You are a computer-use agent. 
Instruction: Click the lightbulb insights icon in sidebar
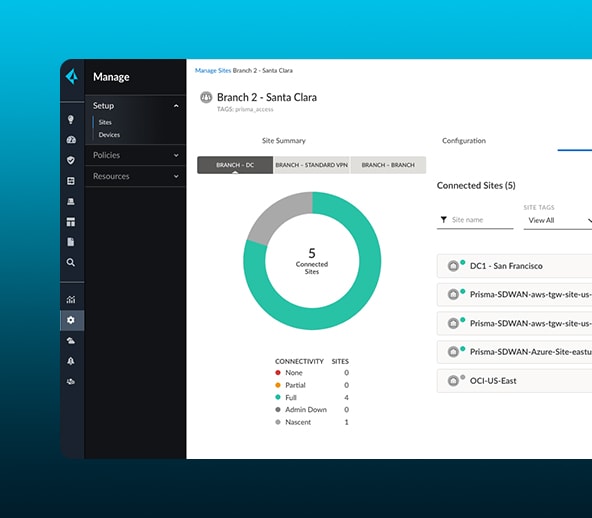71,120
